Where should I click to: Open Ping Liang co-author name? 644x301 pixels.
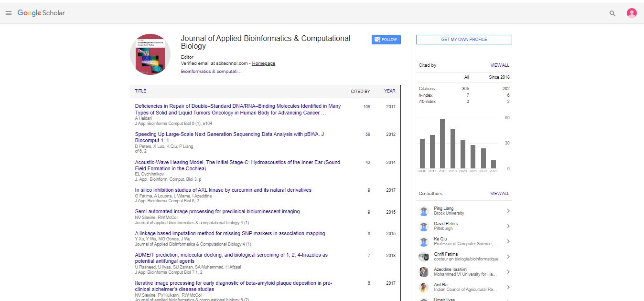pyautogui.click(x=444, y=208)
